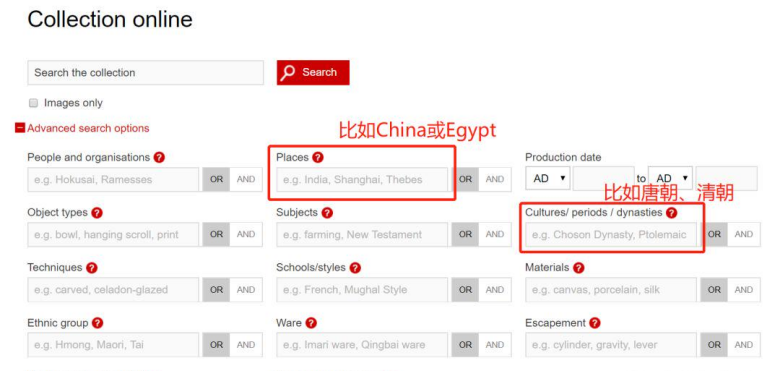Set Materials operator to AND

click(744, 290)
